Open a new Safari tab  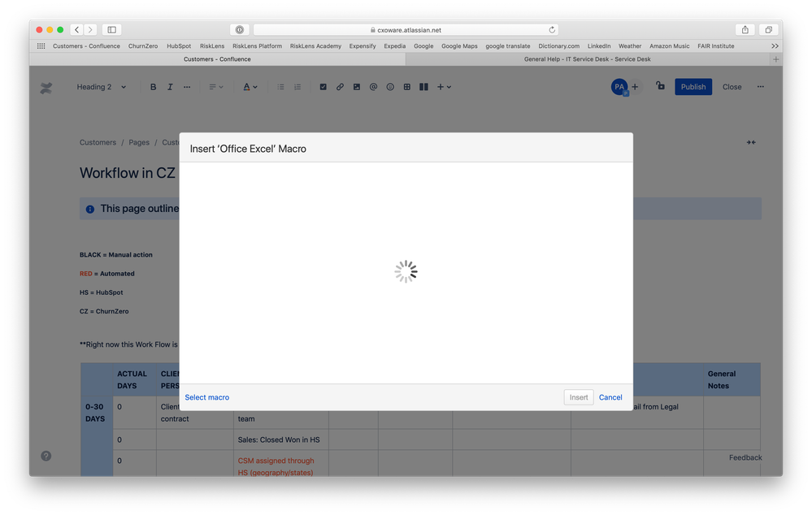point(775,59)
